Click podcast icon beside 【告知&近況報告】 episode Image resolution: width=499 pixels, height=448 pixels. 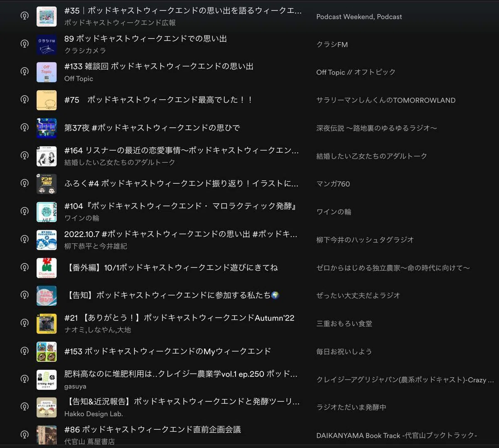point(25,406)
